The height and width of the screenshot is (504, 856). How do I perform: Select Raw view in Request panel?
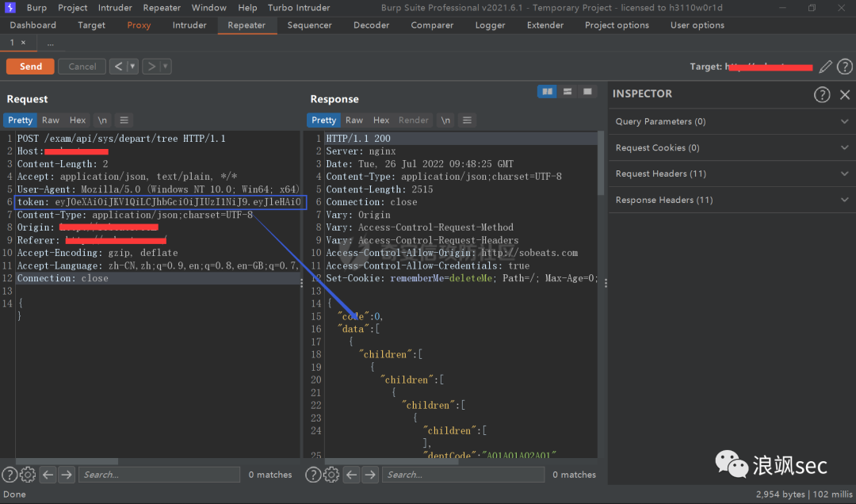[x=50, y=120]
